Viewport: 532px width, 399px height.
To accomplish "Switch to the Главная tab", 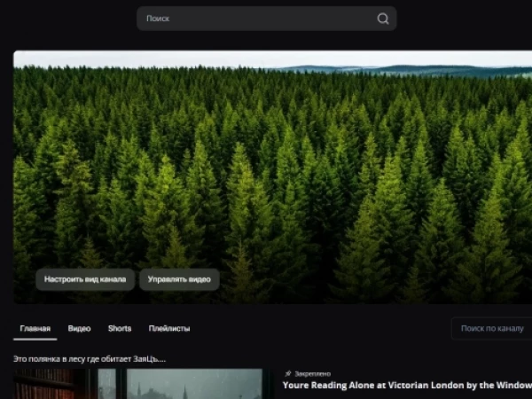I will 35,328.
